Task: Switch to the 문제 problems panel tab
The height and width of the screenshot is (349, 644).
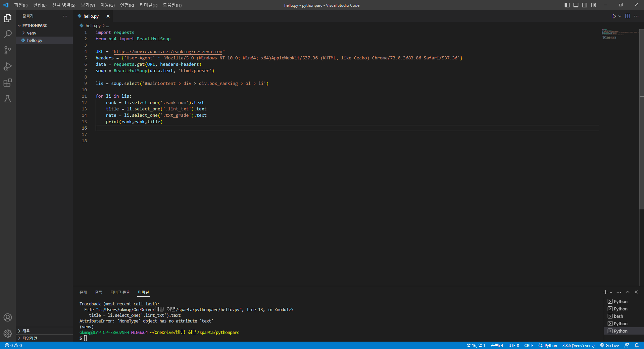Action: (83, 292)
